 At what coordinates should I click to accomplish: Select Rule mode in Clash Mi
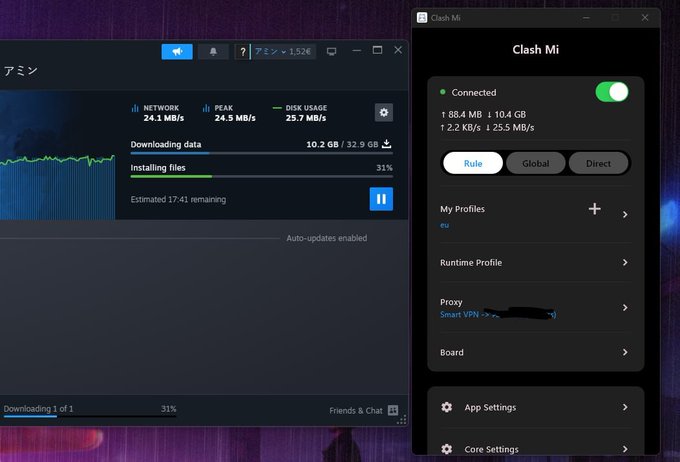(473, 164)
